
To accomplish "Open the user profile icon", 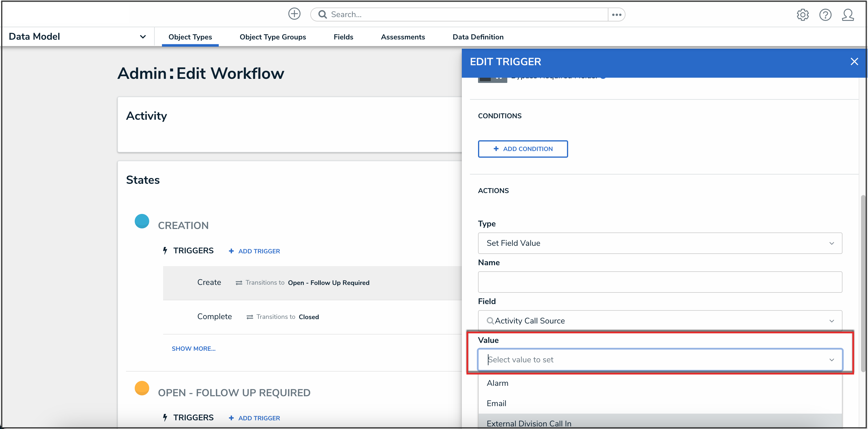I will (847, 15).
